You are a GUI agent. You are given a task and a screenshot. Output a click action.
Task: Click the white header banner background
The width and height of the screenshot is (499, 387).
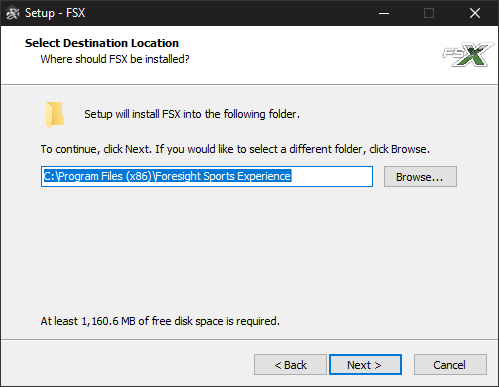(x=300, y=55)
